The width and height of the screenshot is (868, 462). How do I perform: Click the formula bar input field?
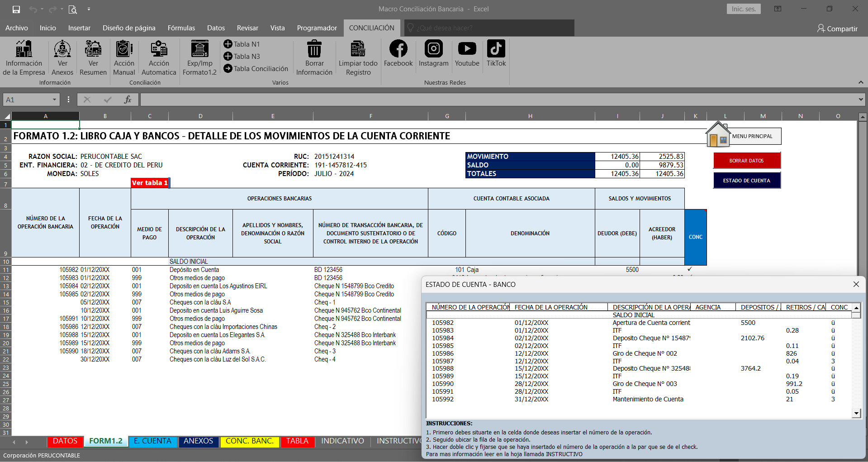pyautogui.click(x=498, y=100)
